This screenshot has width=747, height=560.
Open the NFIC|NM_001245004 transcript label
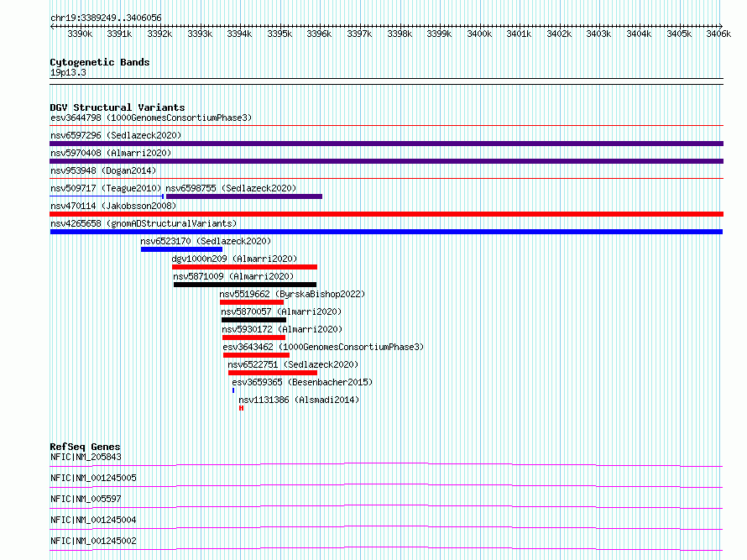[x=93, y=520]
